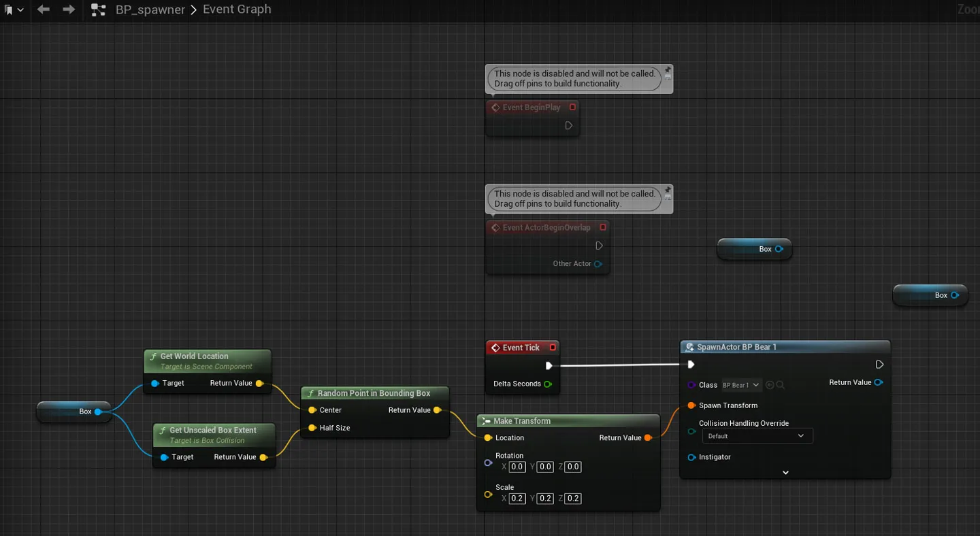Select BP_spawner in the breadcrumb
This screenshot has width=980, height=536.
pos(150,10)
